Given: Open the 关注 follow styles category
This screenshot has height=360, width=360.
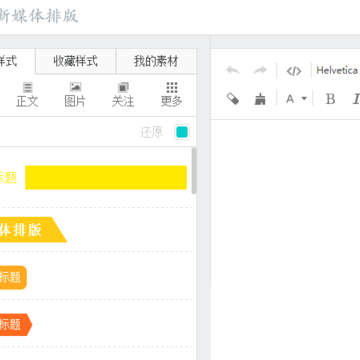Looking at the screenshot, I should (x=123, y=95).
